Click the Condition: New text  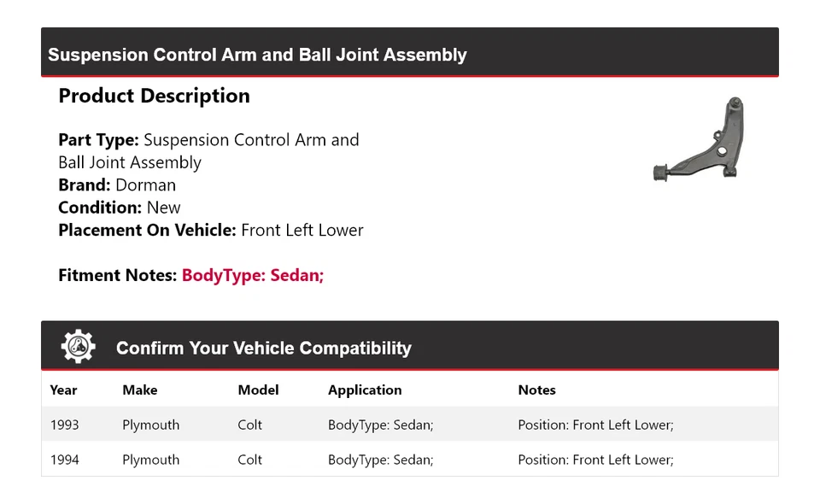point(120,208)
